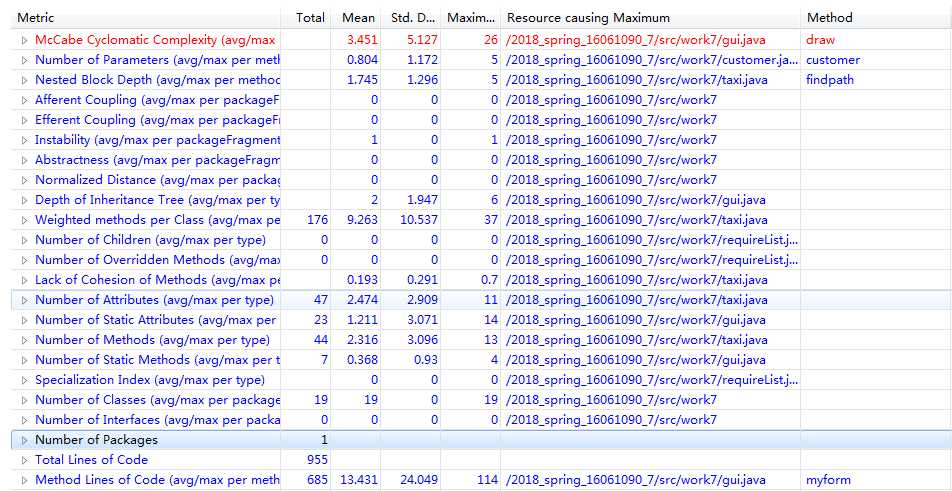
Task: Select the Number of Parameters metric label
Action: (x=158, y=61)
